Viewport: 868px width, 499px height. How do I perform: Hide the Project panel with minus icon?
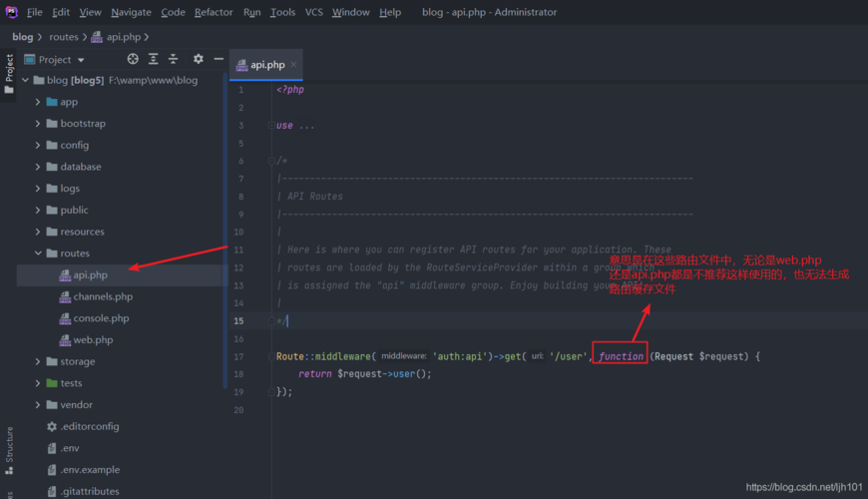[218, 59]
